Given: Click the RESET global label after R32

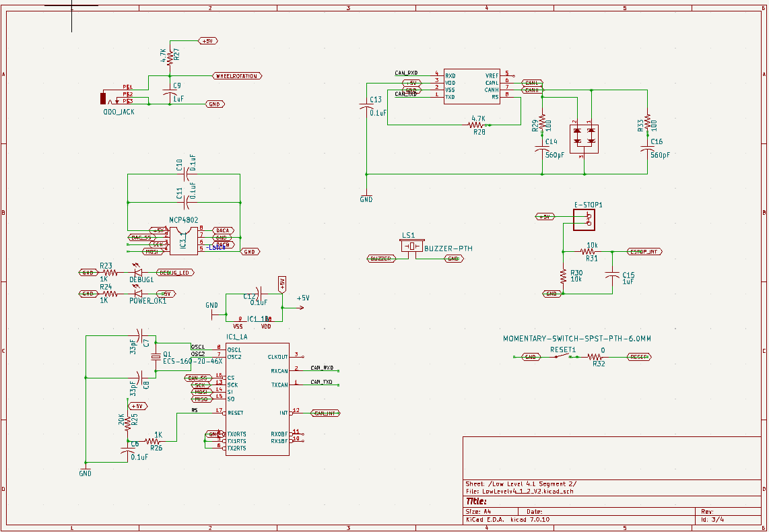Looking at the screenshot, I should coord(639,357).
